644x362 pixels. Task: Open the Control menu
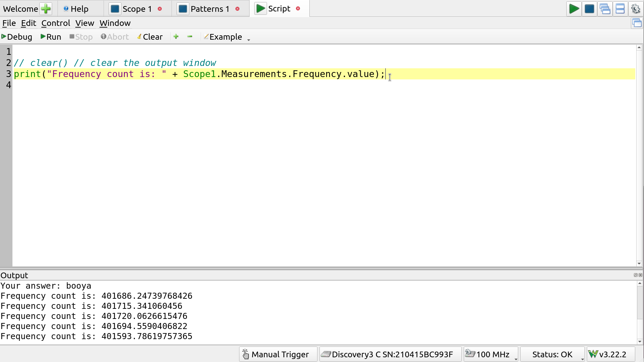(55, 23)
